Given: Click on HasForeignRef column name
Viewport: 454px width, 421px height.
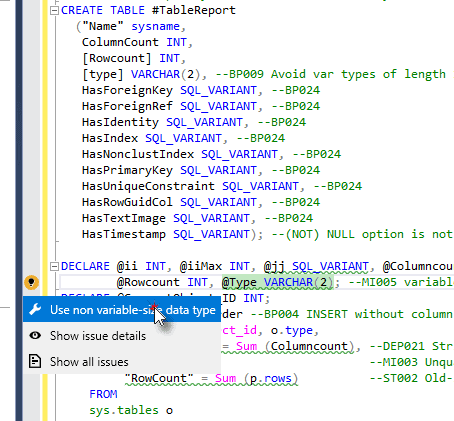Looking at the screenshot, I should [127, 106].
